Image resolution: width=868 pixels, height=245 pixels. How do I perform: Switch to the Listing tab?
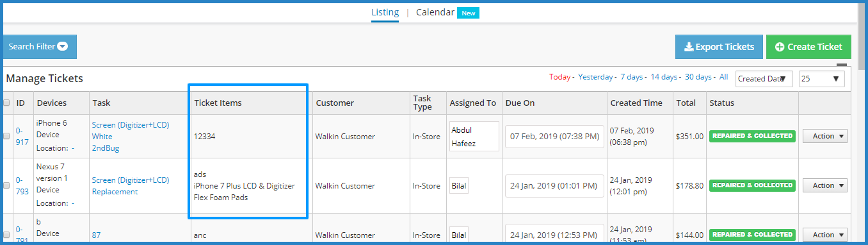[x=385, y=12]
